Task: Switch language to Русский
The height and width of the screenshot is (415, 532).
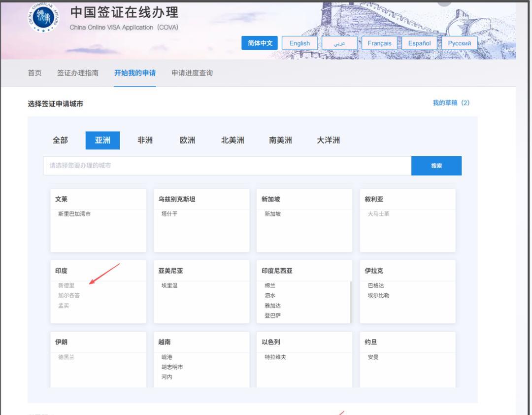Action: tap(460, 43)
